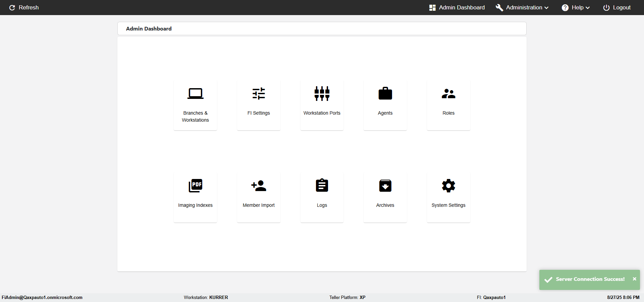Click the Logout power icon
644x302 pixels.
point(606,7)
